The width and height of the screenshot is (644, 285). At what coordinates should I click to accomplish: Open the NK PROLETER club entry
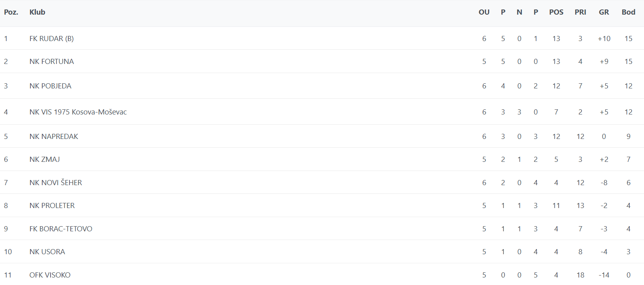(52, 206)
